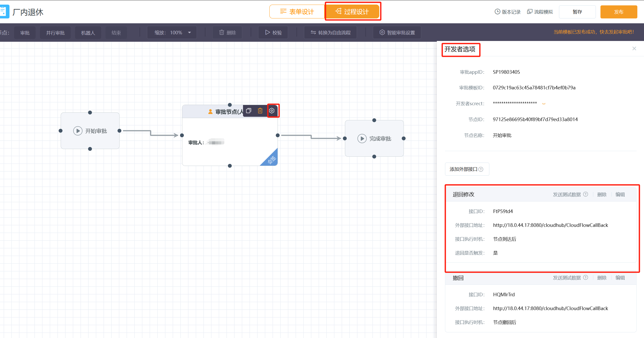Click the approval node's copy icon
This screenshot has height=338, width=644.
pyautogui.click(x=248, y=111)
